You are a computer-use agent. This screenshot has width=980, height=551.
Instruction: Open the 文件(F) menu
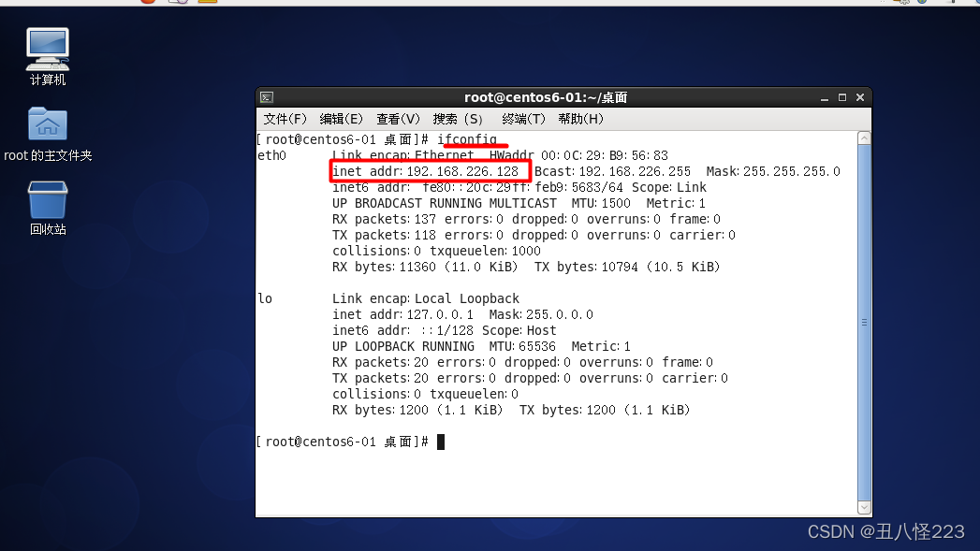coord(285,119)
